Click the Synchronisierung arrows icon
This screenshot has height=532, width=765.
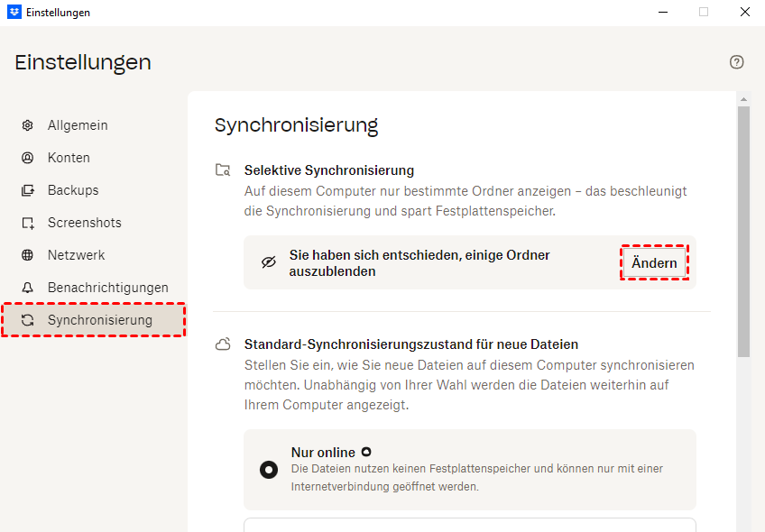[28, 320]
